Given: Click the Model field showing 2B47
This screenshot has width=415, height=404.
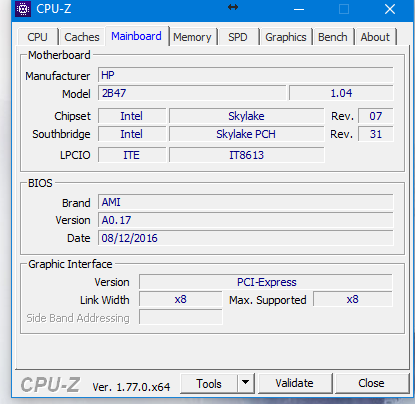Looking at the screenshot, I should click(x=192, y=93).
